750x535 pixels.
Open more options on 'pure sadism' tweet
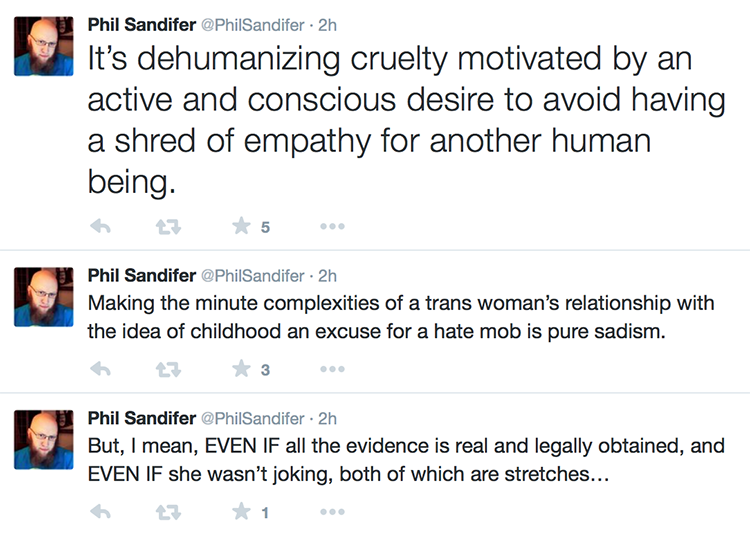click(332, 369)
